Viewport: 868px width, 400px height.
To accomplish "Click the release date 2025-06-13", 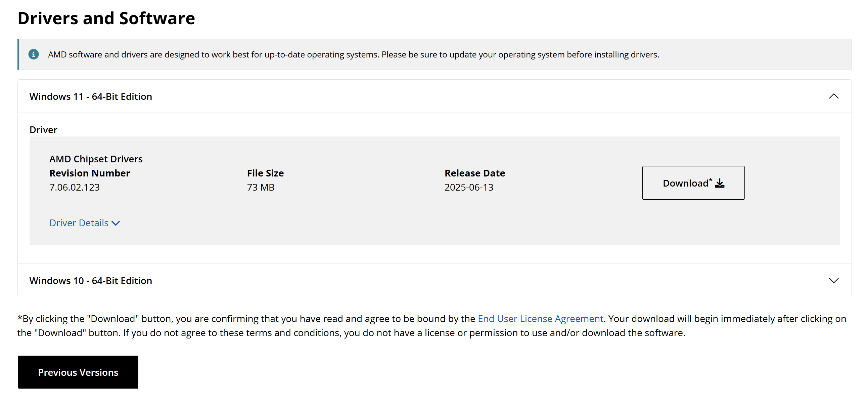I will click(x=468, y=187).
